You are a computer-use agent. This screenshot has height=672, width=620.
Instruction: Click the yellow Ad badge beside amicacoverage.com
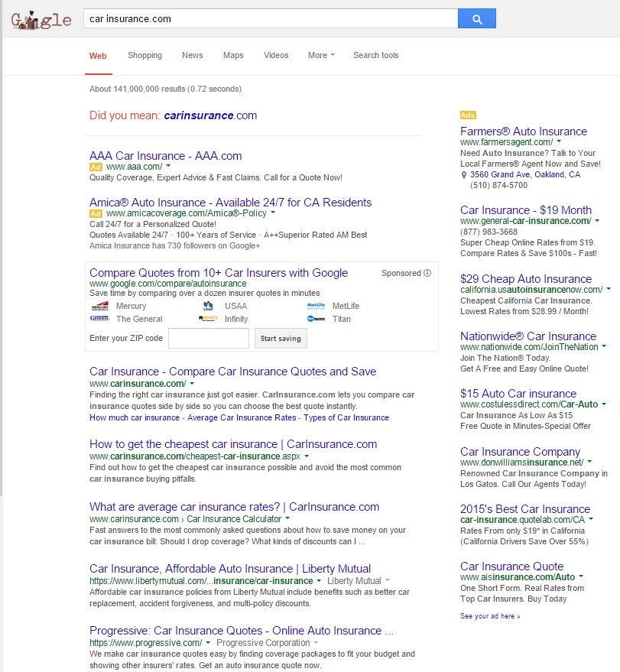tap(96, 214)
